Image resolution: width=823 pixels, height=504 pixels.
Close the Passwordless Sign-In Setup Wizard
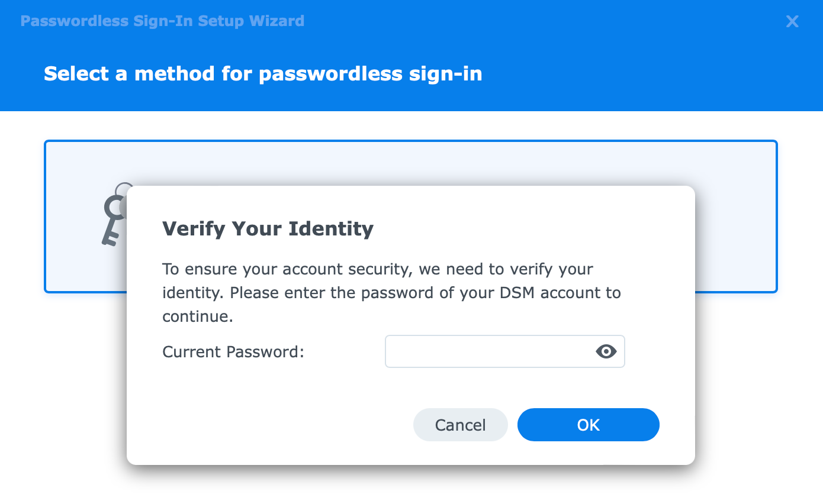792,22
